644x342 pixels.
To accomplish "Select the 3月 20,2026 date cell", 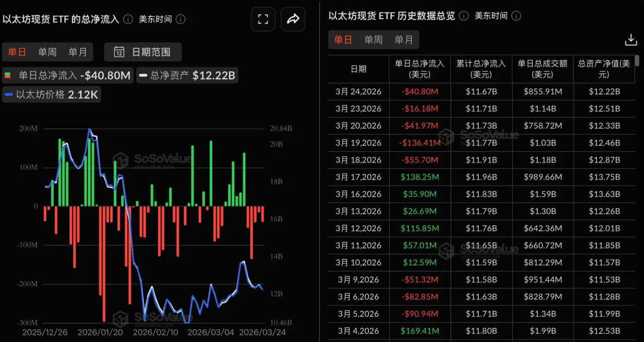I will pos(358,126).
